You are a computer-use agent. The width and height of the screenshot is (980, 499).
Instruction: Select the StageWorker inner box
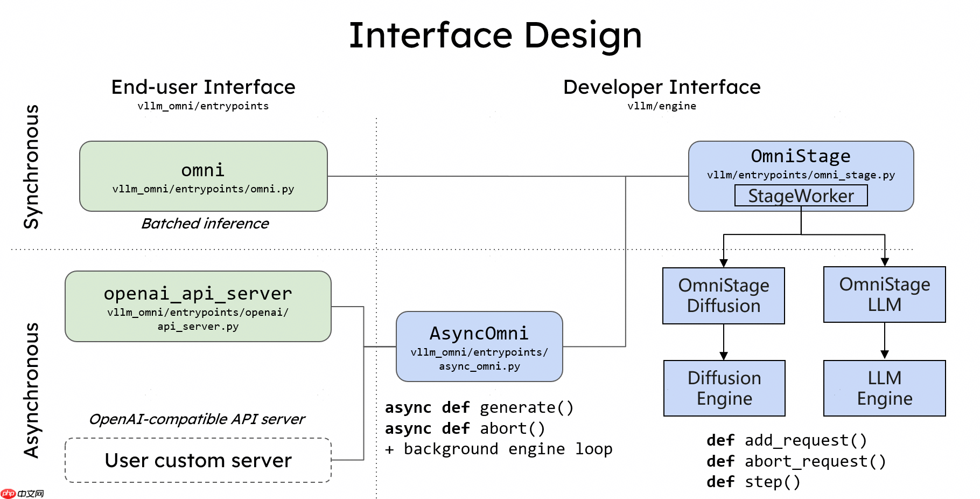pyautogui.click(x=801, y=196)
